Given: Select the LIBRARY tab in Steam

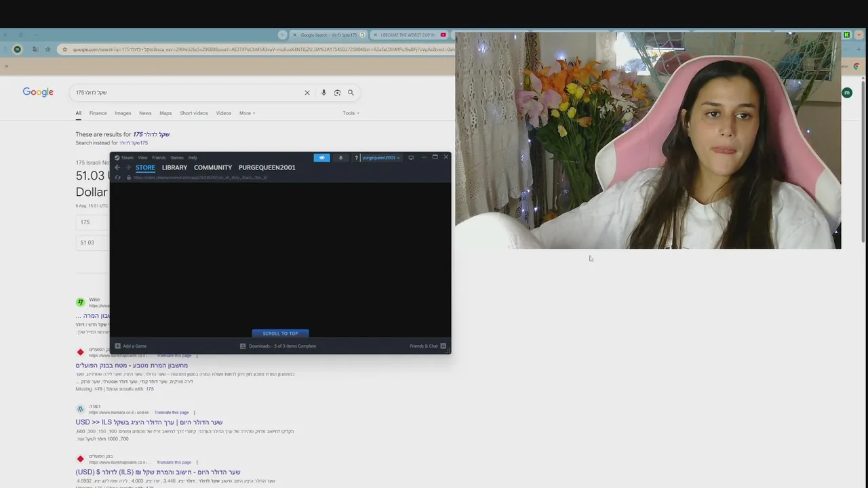Looking at the screenshot, I should pyautogui.click(x=174, y=167).
